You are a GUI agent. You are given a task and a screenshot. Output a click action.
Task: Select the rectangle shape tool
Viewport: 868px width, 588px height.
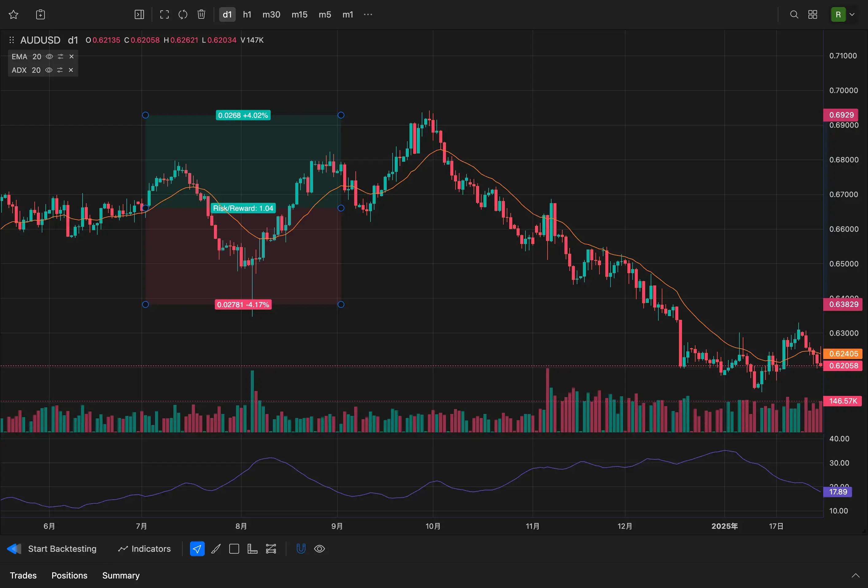coord(234,549)
